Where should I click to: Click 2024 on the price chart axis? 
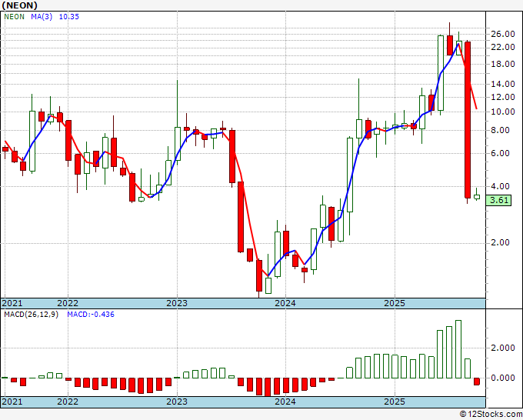coord(285,303)
